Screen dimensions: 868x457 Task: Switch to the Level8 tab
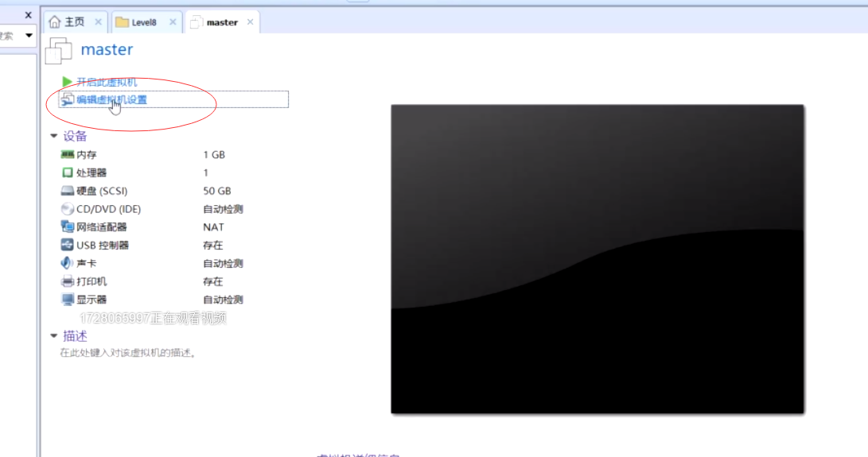tap(146, 22)
